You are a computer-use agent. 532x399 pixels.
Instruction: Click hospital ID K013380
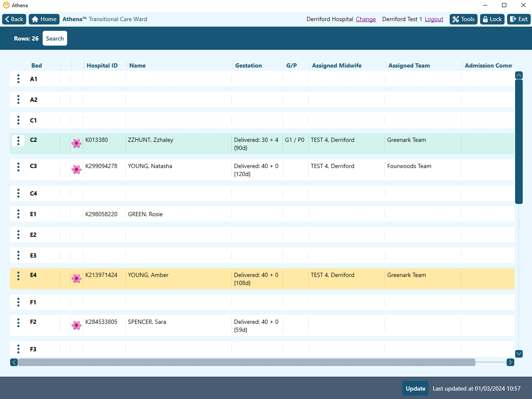click(97, 140)
